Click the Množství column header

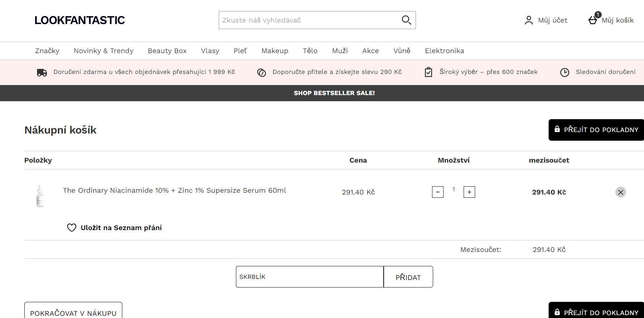point(454,160)
